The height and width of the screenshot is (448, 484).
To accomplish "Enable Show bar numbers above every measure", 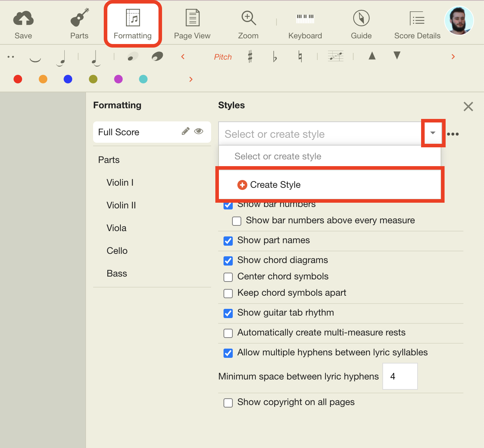I will point(237,221).
